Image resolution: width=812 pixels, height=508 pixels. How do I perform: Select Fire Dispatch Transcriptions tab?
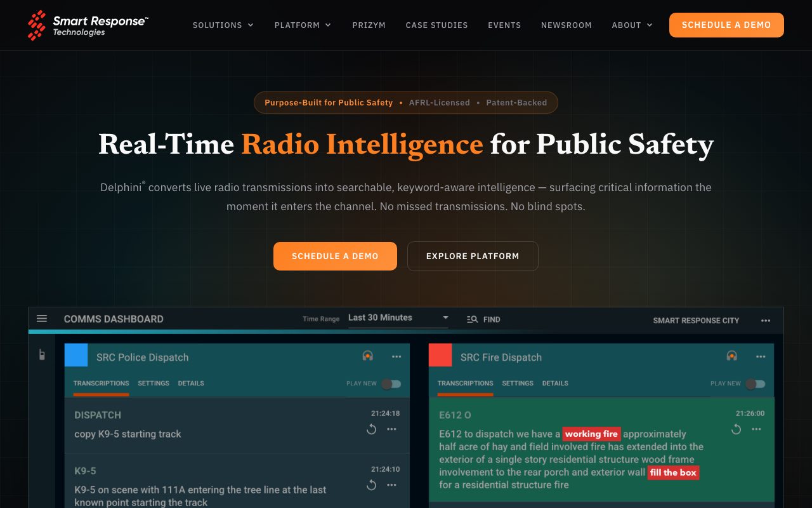click(465, 384)
